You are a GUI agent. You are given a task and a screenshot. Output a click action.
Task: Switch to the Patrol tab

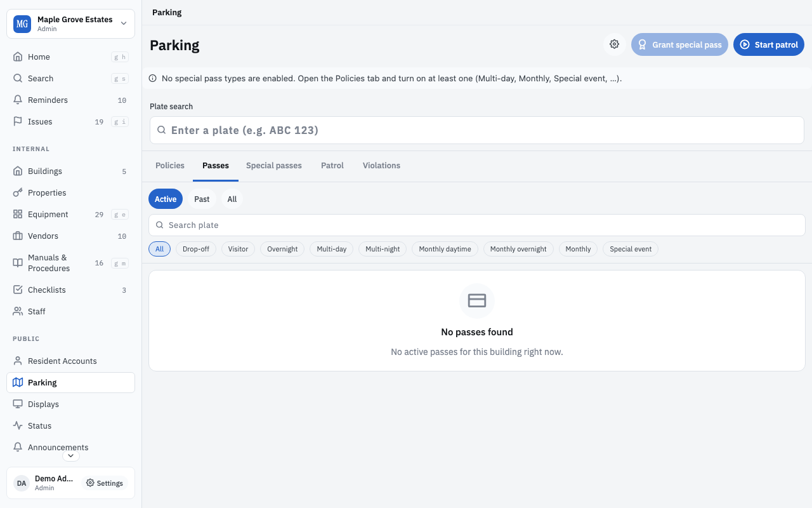click(332, 165)
